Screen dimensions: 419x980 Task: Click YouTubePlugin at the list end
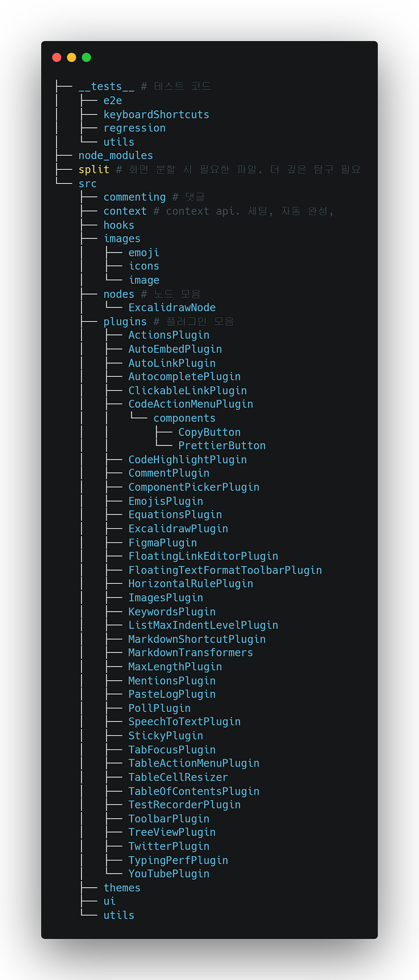pos(169,874)
